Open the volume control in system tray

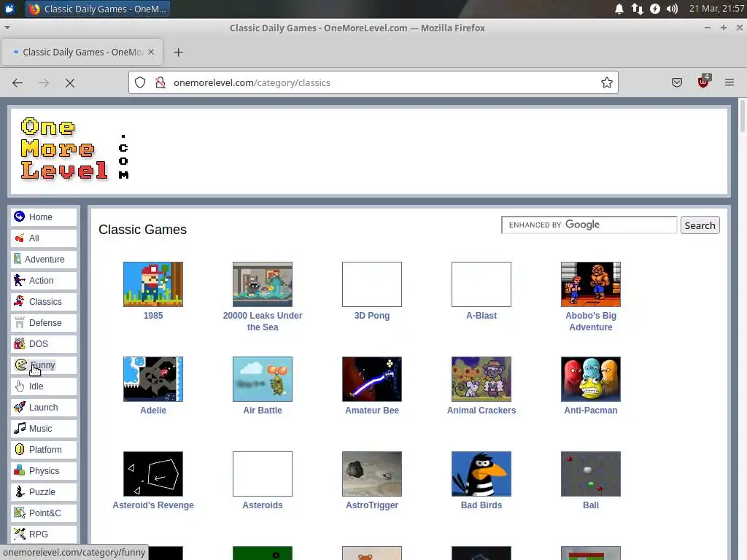tap(672, 9)
